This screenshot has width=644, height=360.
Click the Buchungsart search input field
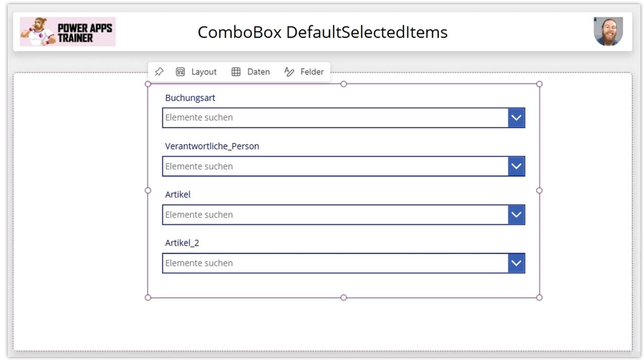pyautogui.click(x=335, y=118)
